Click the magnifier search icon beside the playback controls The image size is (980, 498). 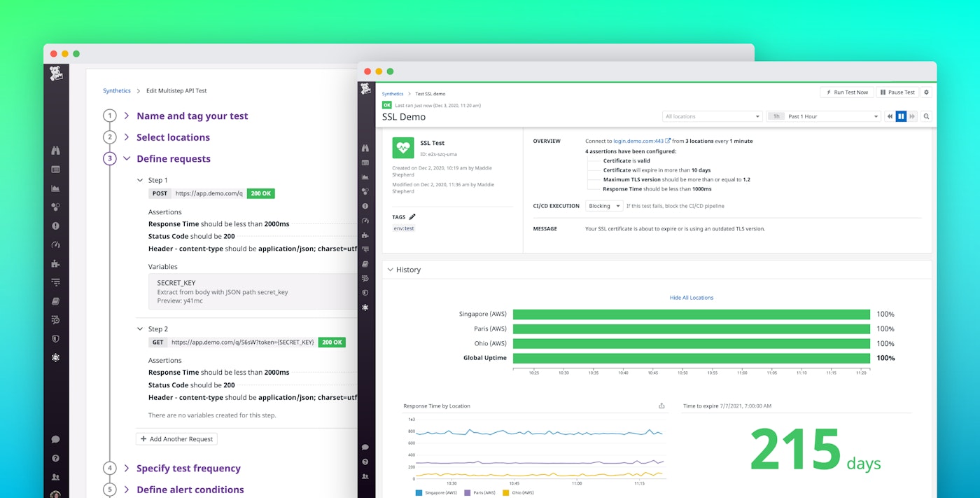click(x=925, y=116)
